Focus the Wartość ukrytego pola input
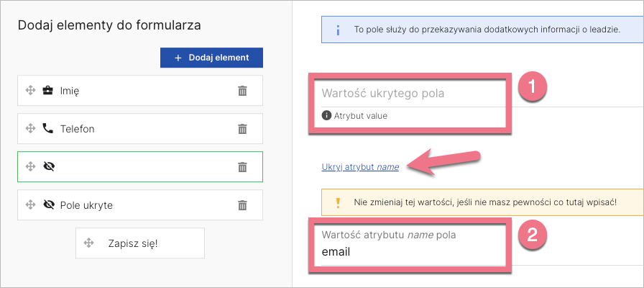 410,94
